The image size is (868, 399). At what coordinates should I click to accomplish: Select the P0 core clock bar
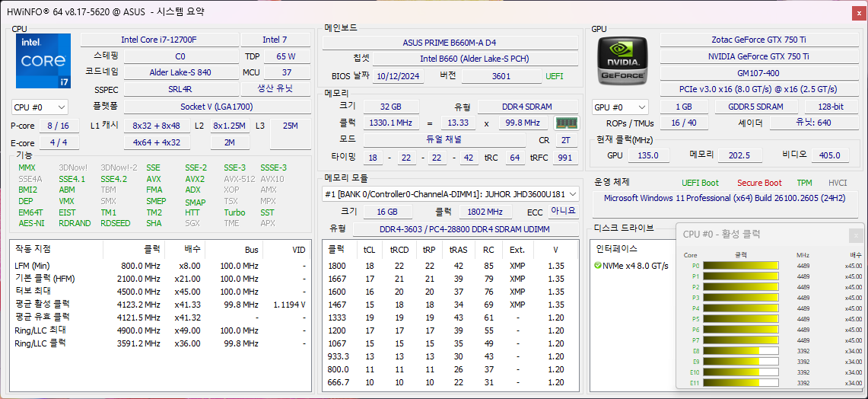pyautogui.click(x=741, y=266)
